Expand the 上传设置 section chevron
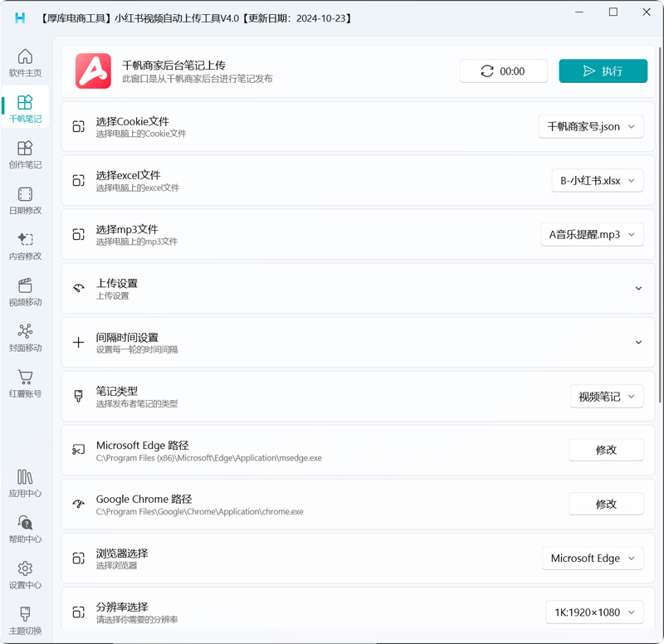 [x=638, y=288]
